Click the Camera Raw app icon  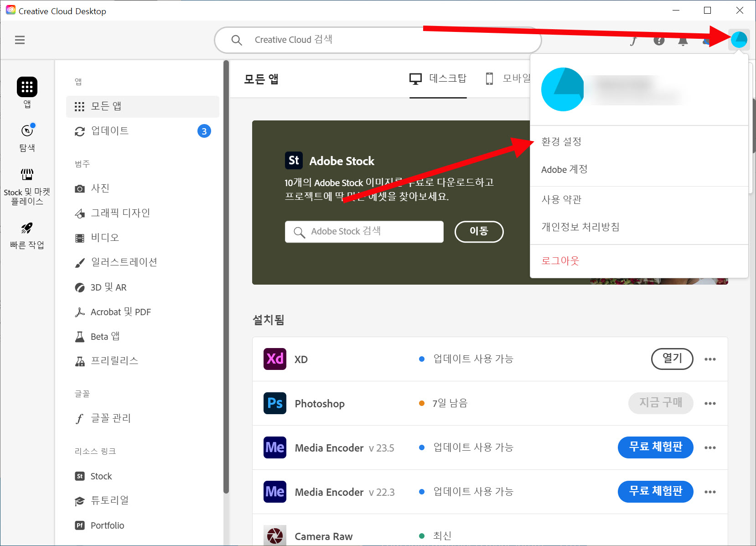(275, 536)
